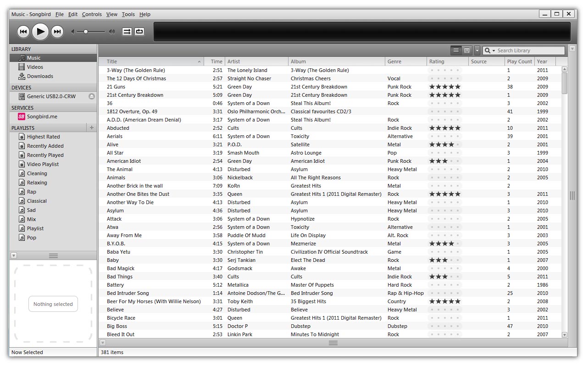588x366 pixels.
Task: Toggle repeat mode
Action: [139, 32]
